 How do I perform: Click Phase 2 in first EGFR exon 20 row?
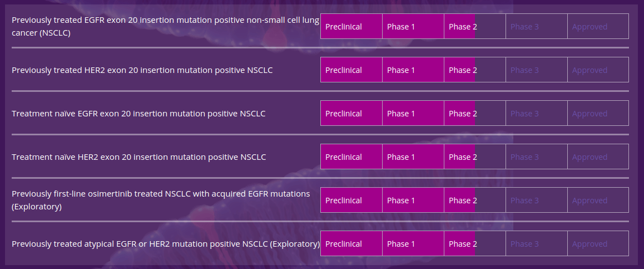[x=475, y=26]
